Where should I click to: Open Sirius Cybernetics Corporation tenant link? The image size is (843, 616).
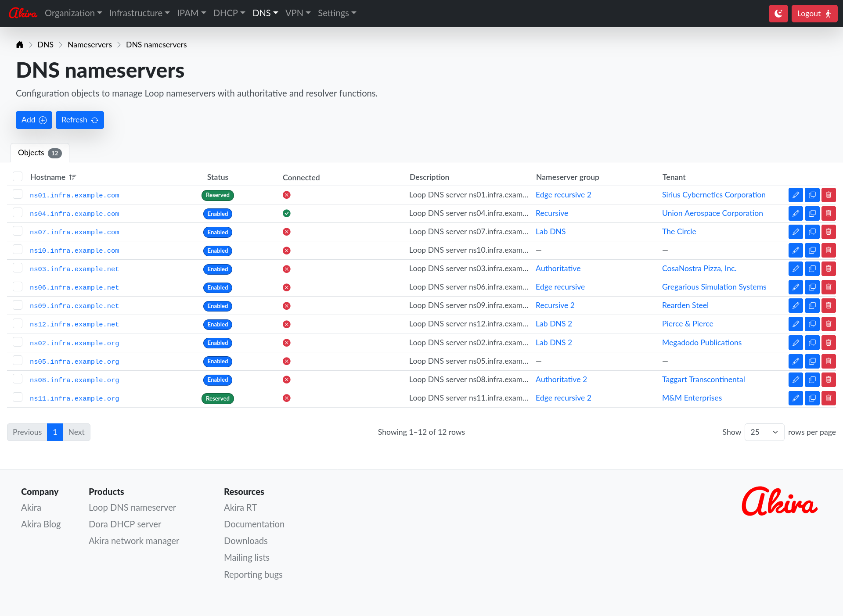tap(713, 195)
